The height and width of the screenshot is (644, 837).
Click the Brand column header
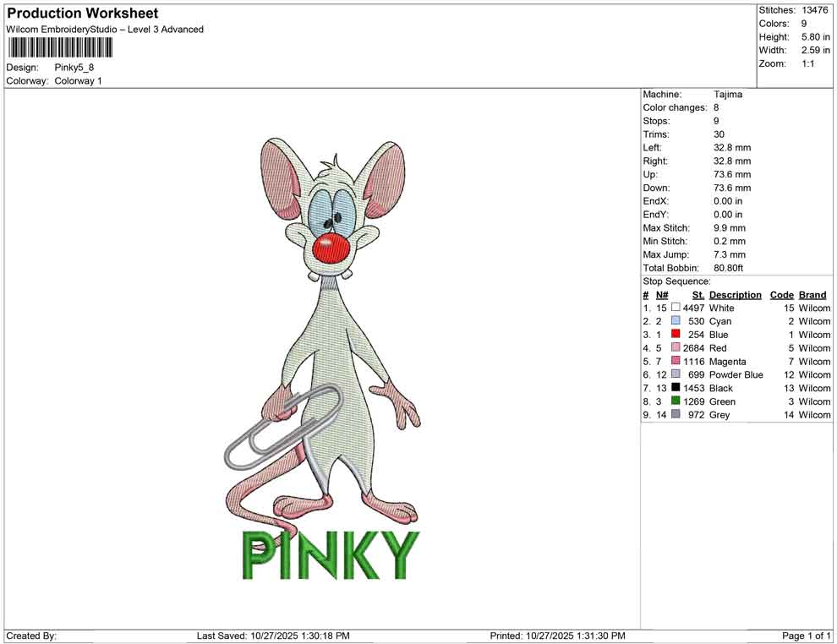point(812,295)
